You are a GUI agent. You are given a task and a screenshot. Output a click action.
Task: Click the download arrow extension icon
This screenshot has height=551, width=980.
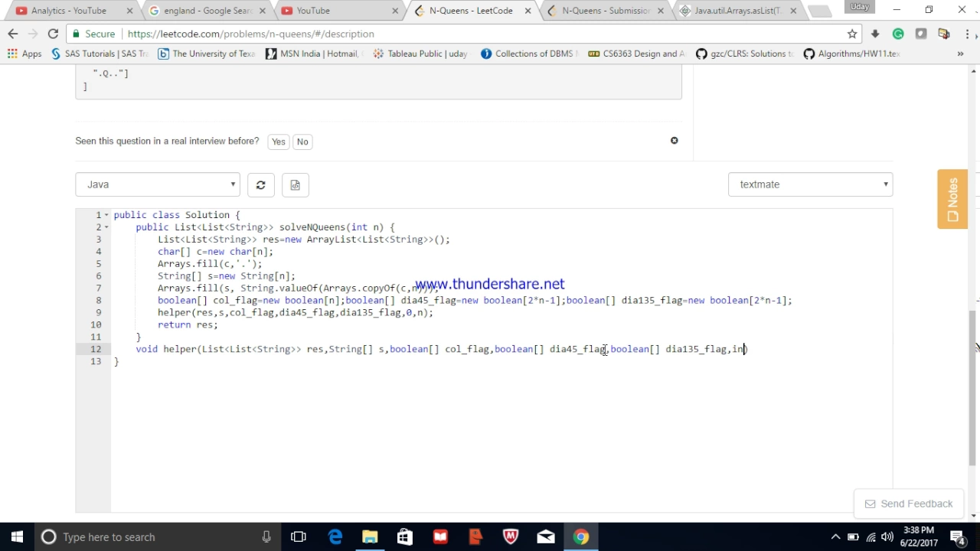[x=875, y=34]
